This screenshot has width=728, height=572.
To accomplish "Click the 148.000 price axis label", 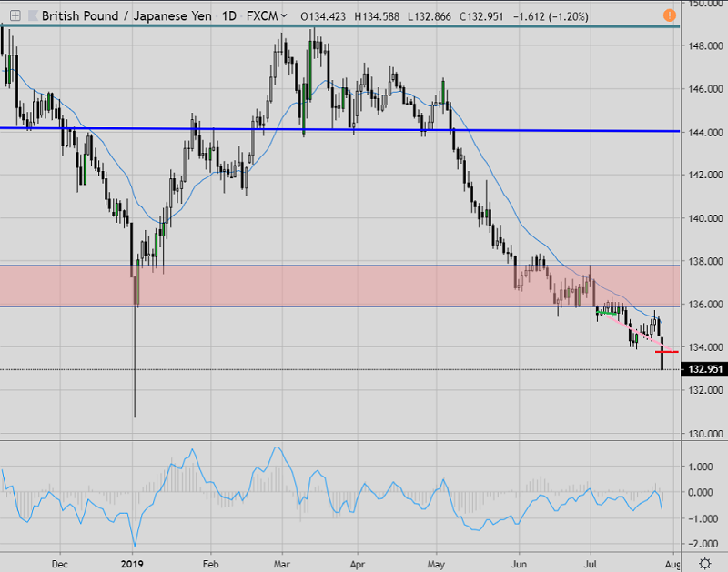I will [706, 45].
